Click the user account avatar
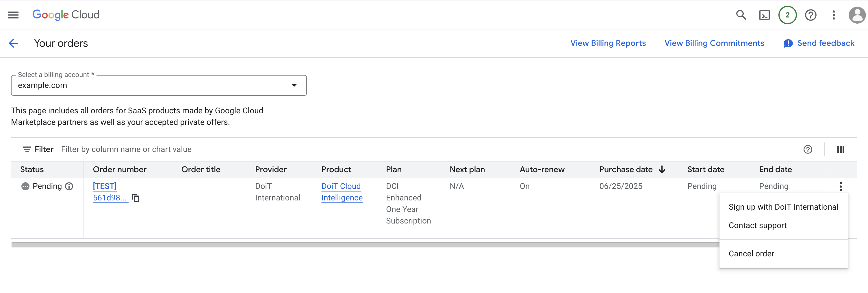 click(x=857, y=15)
